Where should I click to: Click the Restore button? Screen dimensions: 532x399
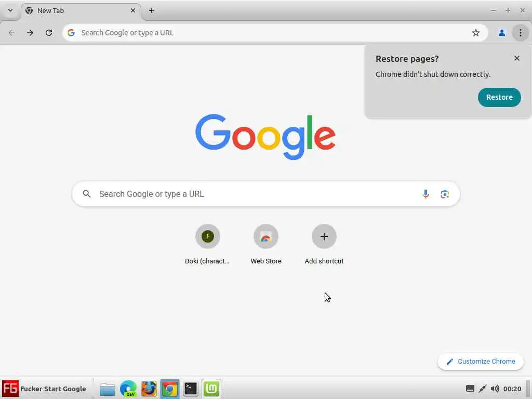click(499, 97)
